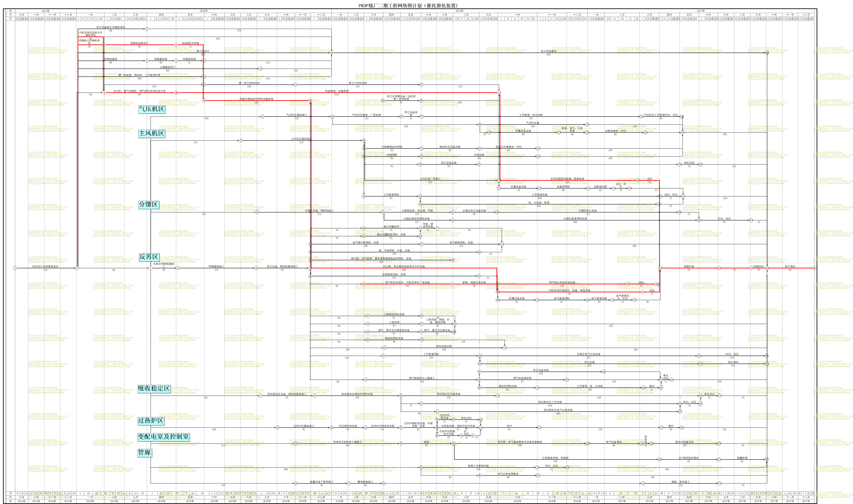
Task: Select the 吸收稳定区 section label
Action: [x=154, y=389]
